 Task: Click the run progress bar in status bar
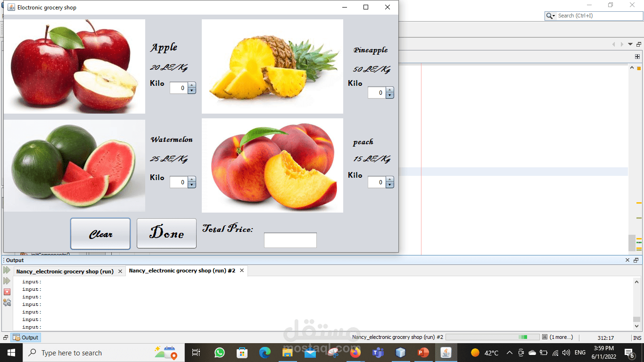pos(492,337)
